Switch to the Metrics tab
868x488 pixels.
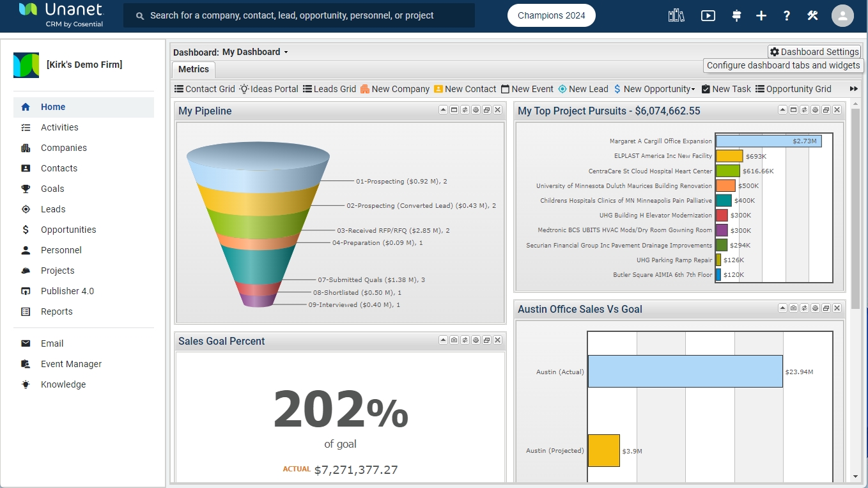pyautogui.click(x=194, y=70)
